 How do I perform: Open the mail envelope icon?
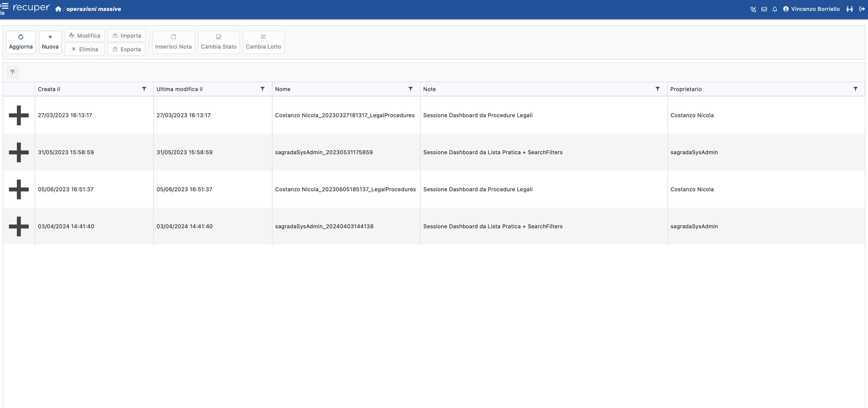764,9
